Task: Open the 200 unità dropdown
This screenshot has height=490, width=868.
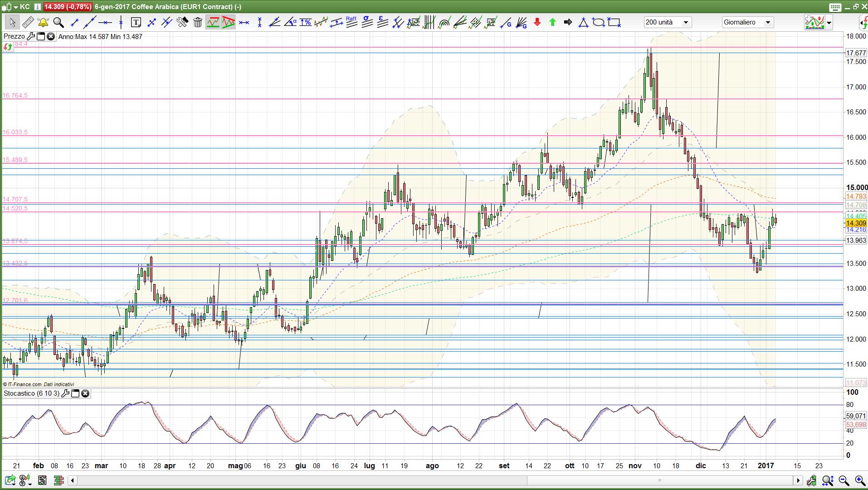Action: 667,22
